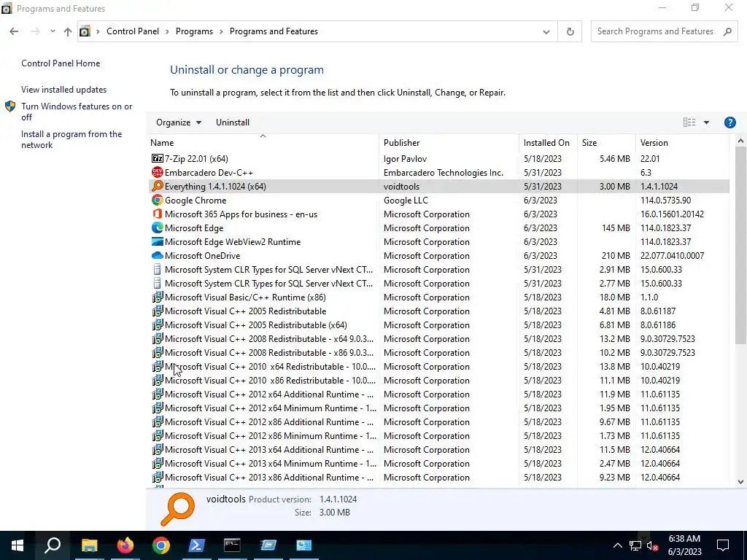Click the list scroll up arrow
The image size is (747, 560).
coord(740,141)
